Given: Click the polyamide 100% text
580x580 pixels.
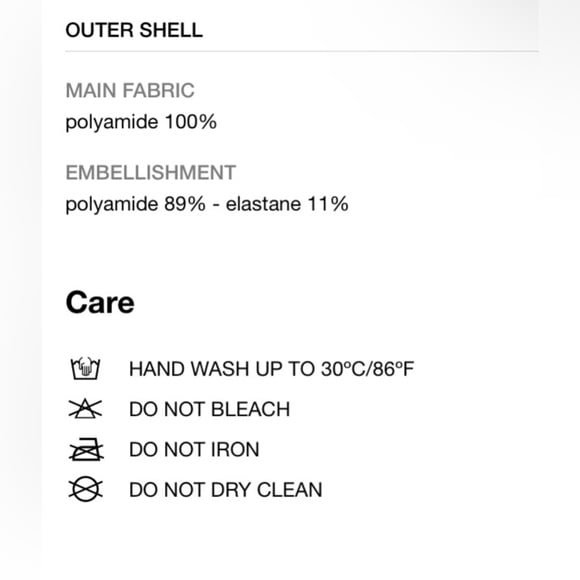Looking at the screenshot, I should [141, 122].
